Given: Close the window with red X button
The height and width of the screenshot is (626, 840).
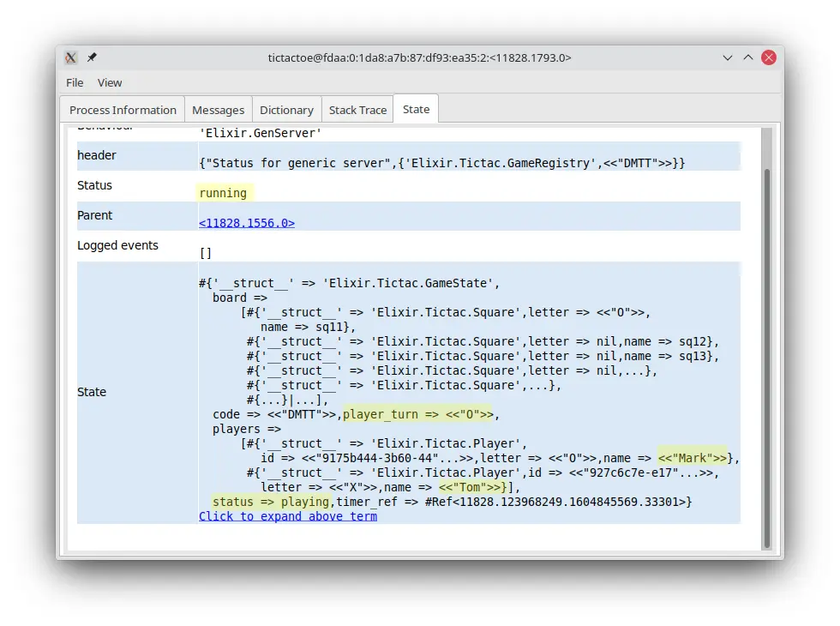Looking at the screenshot, I should coord(769,57).
